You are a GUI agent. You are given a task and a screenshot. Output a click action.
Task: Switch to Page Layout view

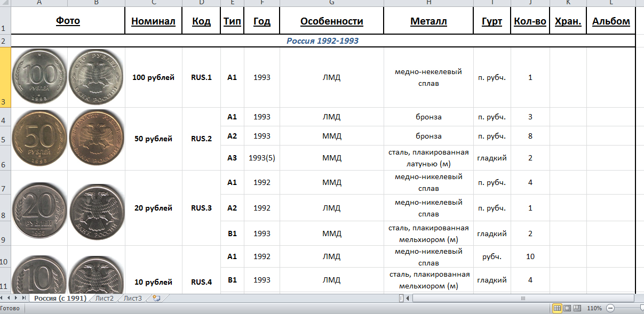(x=567, y=308)
